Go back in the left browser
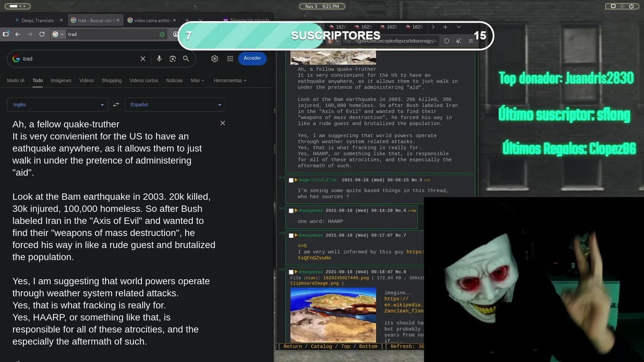 pos(18,34)
